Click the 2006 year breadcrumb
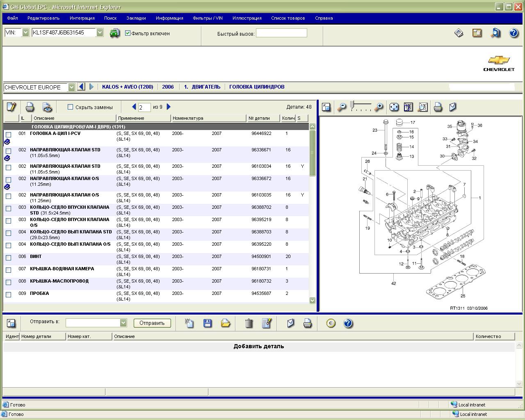The height and width of the screenshot is (420, 525). (168, 87)
